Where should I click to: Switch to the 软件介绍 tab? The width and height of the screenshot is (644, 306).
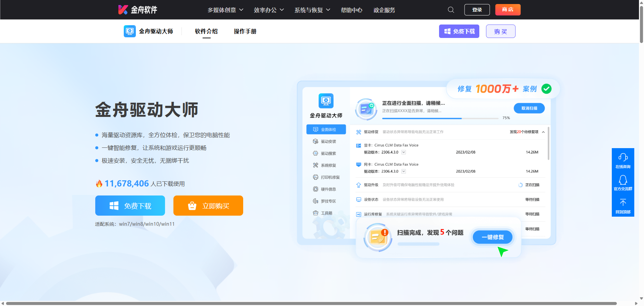pos(206,31)
